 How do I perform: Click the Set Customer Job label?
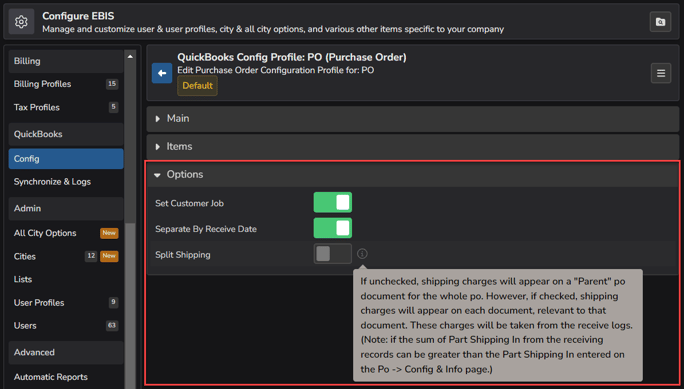click(189, 204)
